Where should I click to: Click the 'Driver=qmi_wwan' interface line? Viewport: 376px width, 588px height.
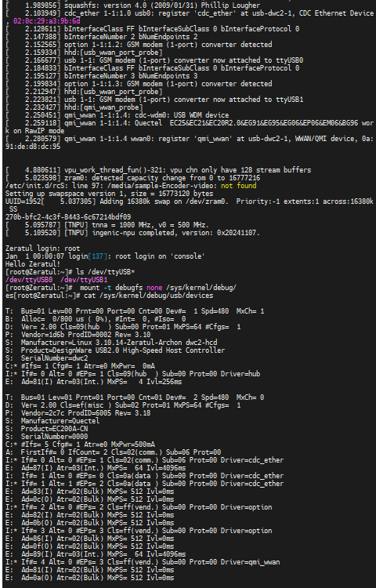[143, 562]
